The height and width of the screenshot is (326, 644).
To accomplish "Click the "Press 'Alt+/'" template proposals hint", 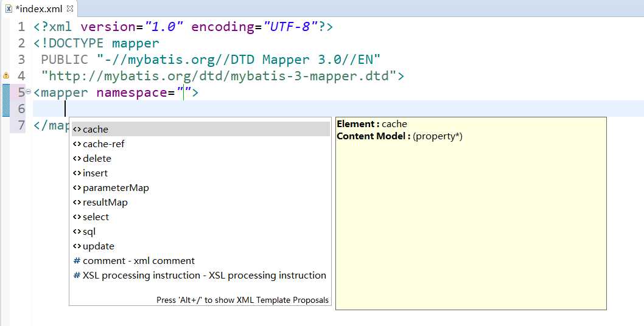I will (x=242, y=300).
